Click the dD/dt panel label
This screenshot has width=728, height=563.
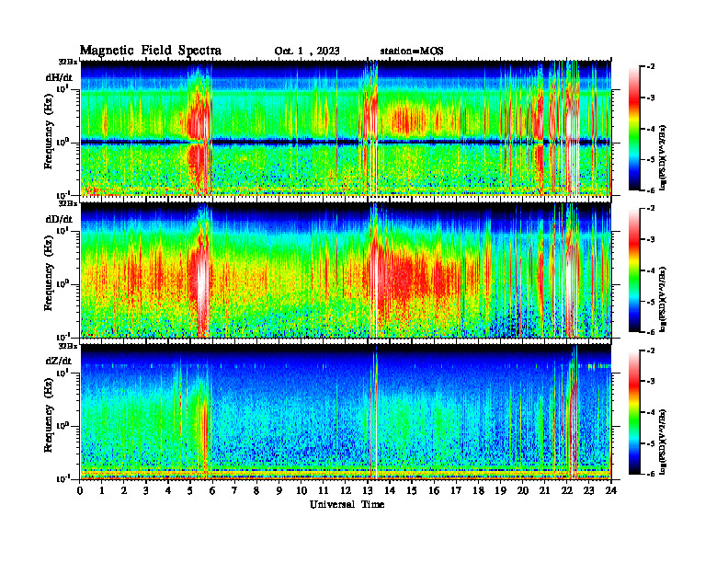click(x=59, y=219)
